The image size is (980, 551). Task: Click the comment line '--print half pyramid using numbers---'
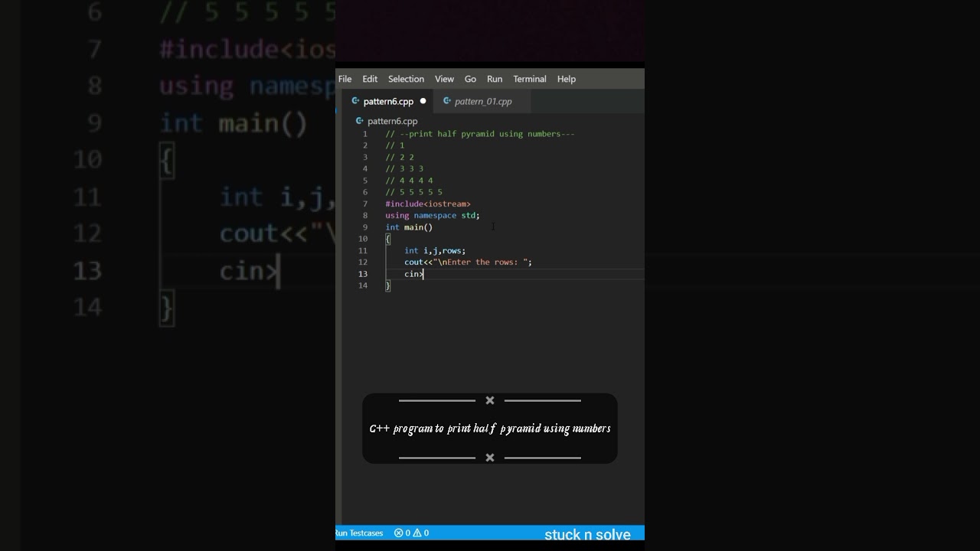coord(480,134)
